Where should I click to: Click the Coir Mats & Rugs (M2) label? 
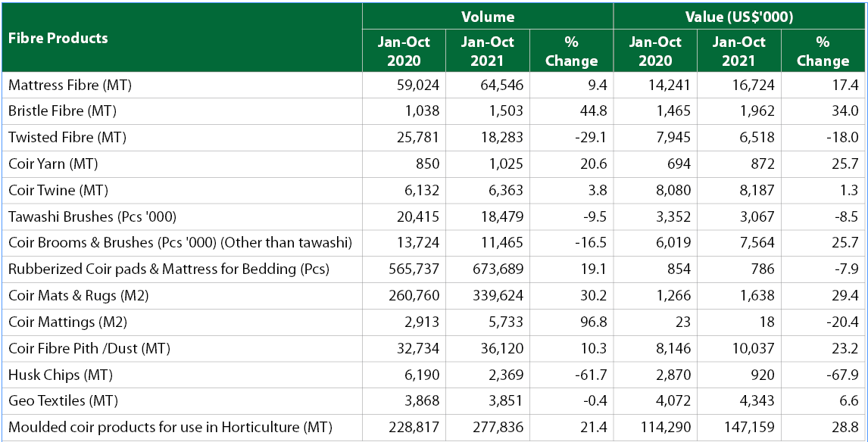[x=78, y=295]
